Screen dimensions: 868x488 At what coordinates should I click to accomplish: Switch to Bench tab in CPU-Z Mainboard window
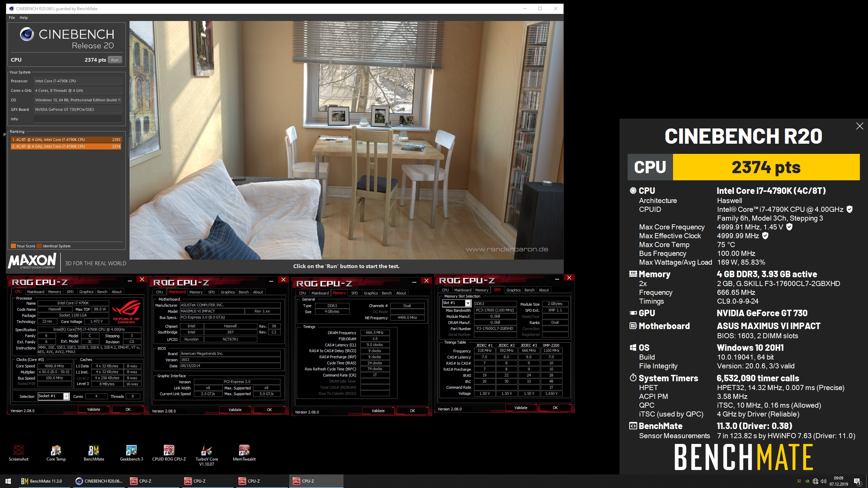point(243,292)
